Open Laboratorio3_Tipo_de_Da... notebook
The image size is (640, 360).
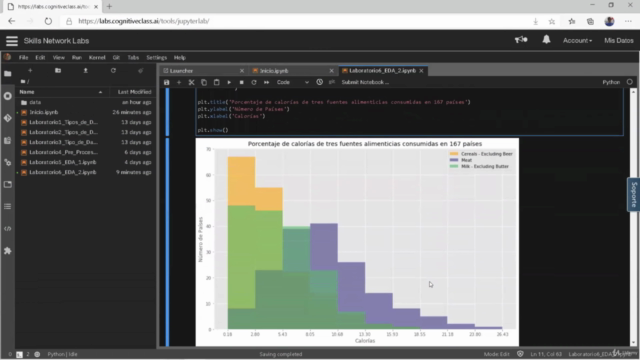pyautogui.click(x=85, y=142)
